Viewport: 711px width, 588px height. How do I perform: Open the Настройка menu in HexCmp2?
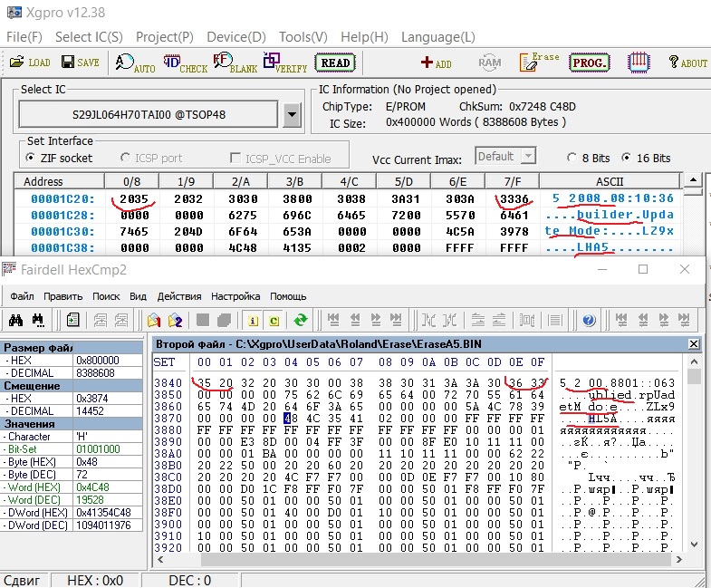[235, 296]
